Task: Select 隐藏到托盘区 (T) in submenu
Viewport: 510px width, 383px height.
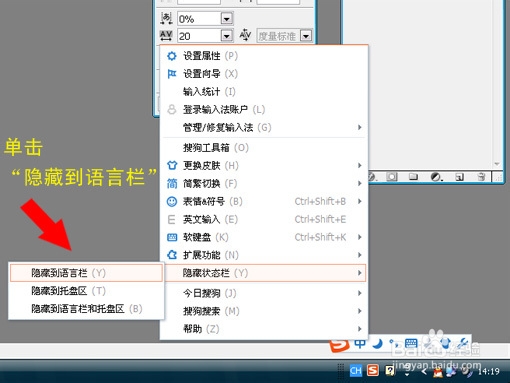Action: coord(86,291)
